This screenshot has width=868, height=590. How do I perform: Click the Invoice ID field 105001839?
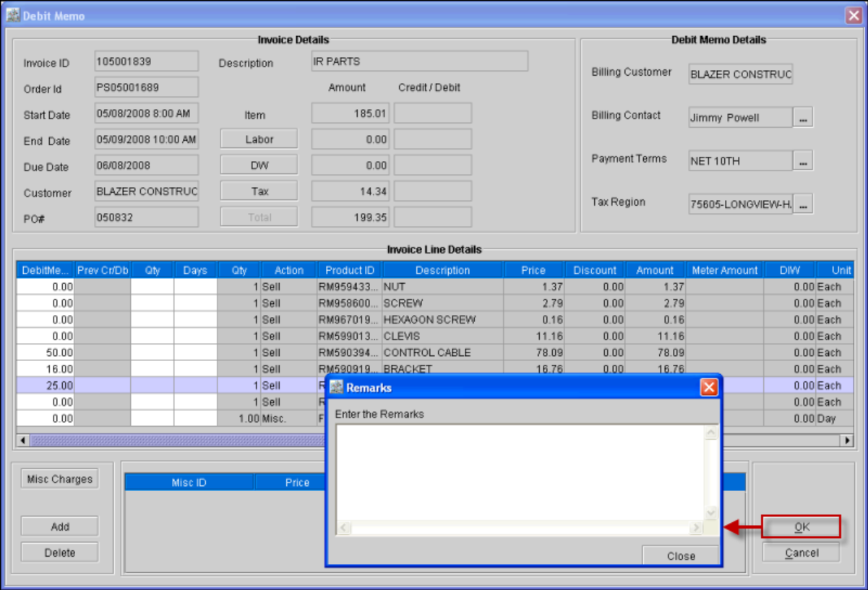[x=146, y=61]
